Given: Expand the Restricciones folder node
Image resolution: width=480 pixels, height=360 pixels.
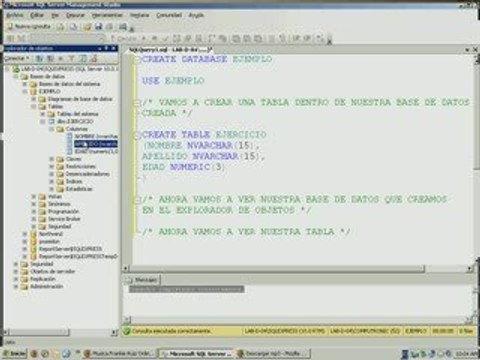Looking at the screenshot, I should pos(52,166).
